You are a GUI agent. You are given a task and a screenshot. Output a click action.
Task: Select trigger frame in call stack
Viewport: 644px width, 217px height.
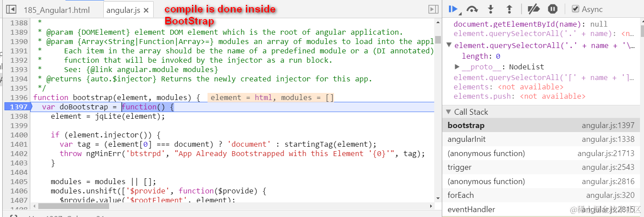coord(541,167)
